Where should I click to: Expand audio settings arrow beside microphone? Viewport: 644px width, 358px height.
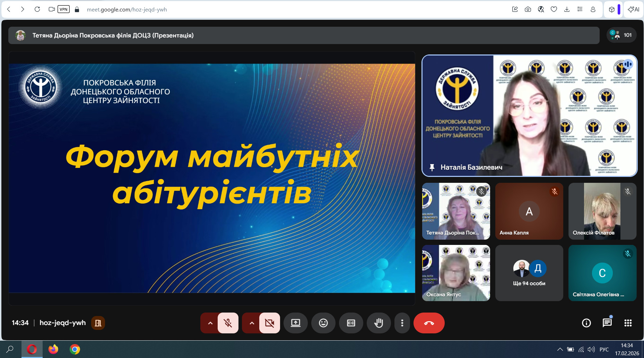pyautogui.click(x=210, y=323)
